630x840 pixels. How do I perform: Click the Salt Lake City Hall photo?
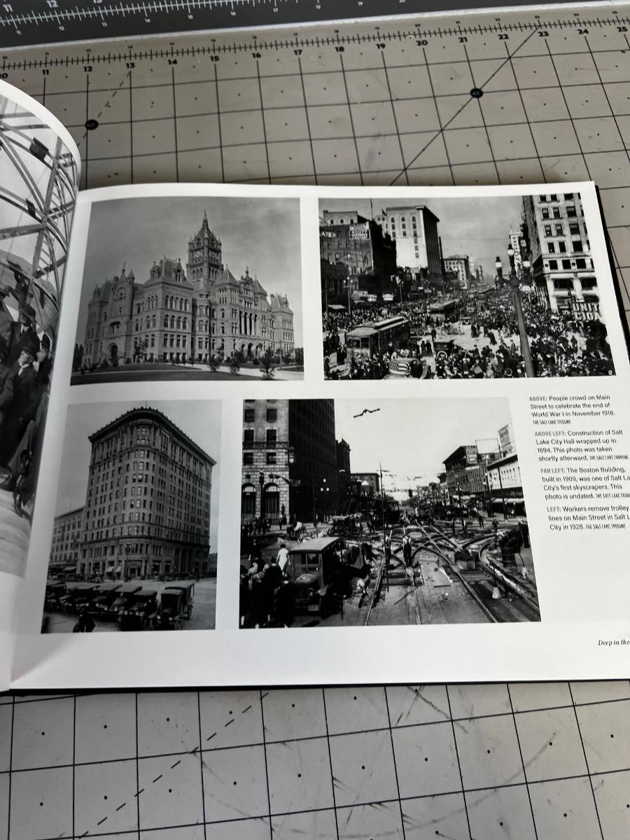click(x=188, y=290)
